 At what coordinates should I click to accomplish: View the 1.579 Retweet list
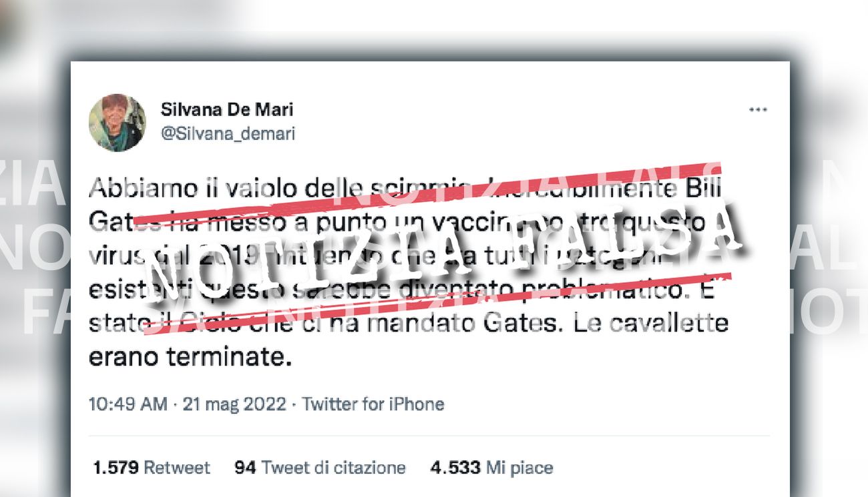(152, 468)
